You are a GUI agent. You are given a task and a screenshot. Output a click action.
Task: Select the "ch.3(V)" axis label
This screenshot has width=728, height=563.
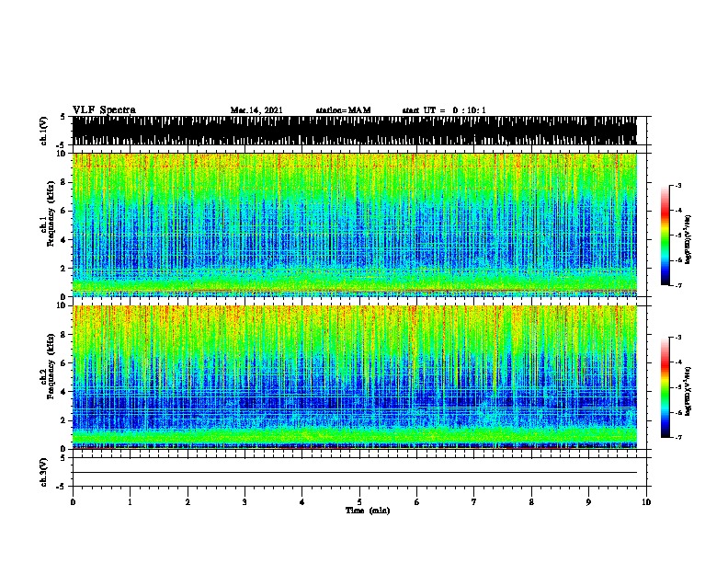[x=44, y=472]
